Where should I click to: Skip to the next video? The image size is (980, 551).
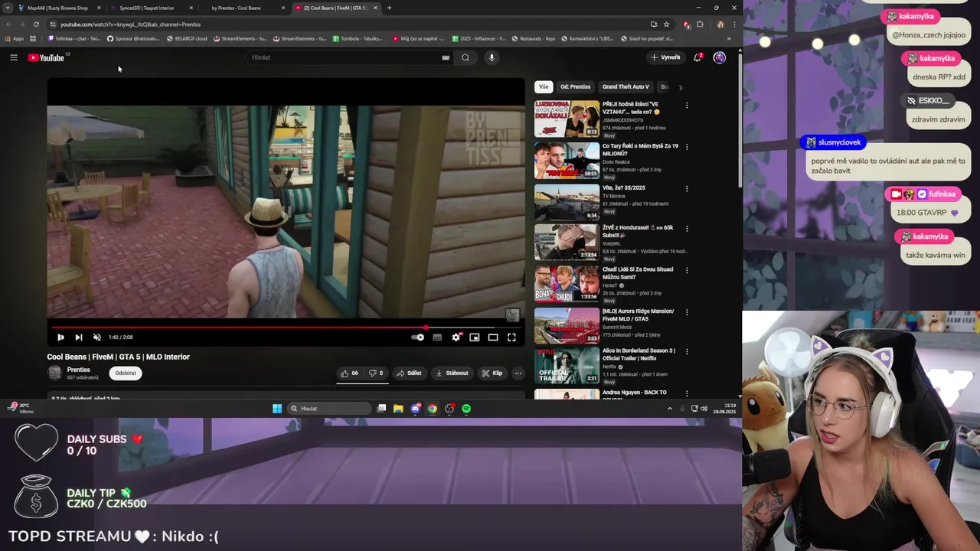pyautogui.click(x=79, y=337)
